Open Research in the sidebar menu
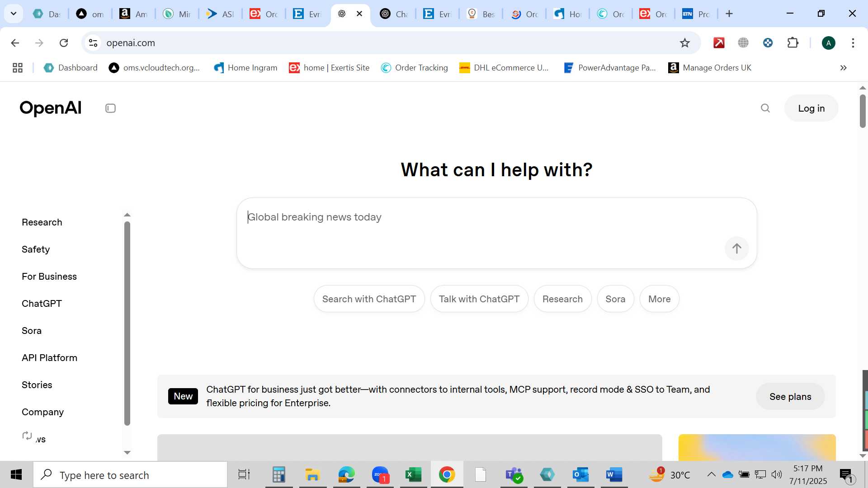Screen dimensions: 868x488 (x=42, y=222)
